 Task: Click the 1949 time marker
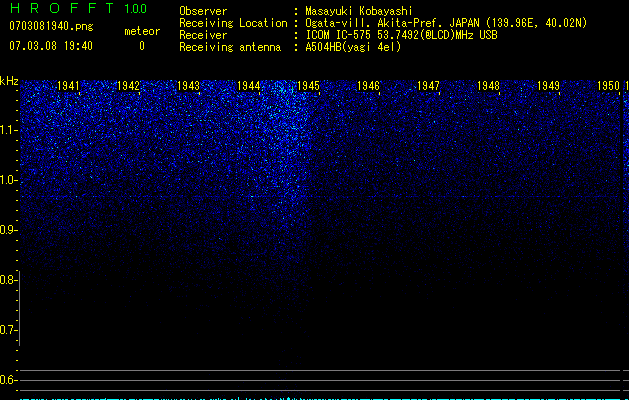pyautogui.click(x=548, y=86)
